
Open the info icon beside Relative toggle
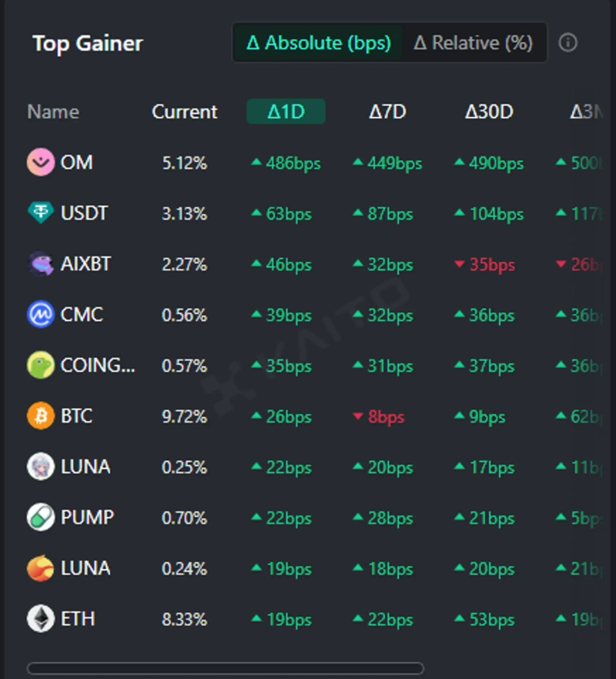click(x=567, y=42)
